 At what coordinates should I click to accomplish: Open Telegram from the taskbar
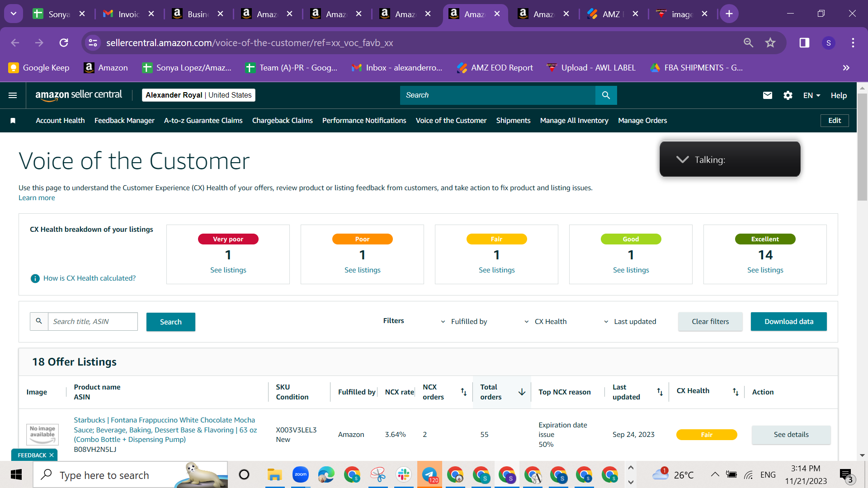pos(429,475)
